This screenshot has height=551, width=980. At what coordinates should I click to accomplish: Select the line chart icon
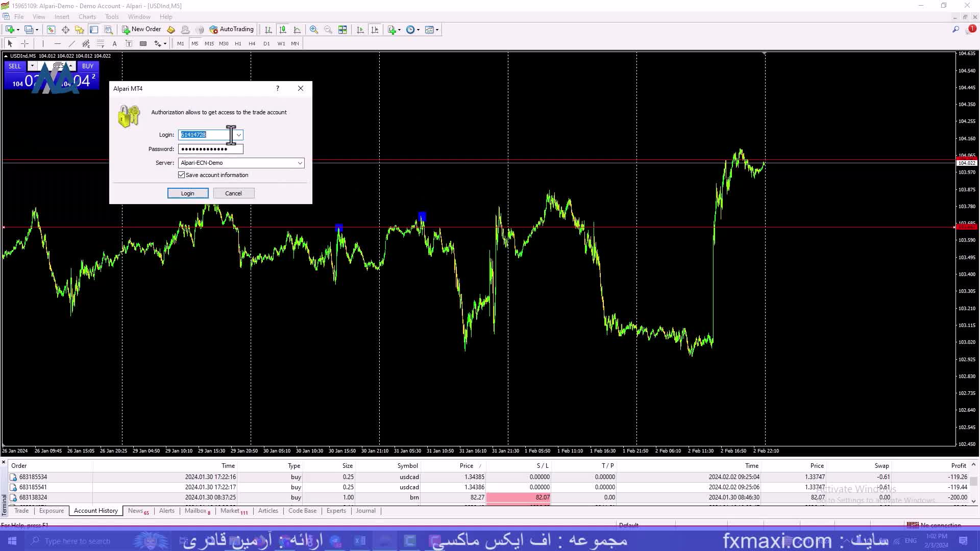tap(297, 30)
